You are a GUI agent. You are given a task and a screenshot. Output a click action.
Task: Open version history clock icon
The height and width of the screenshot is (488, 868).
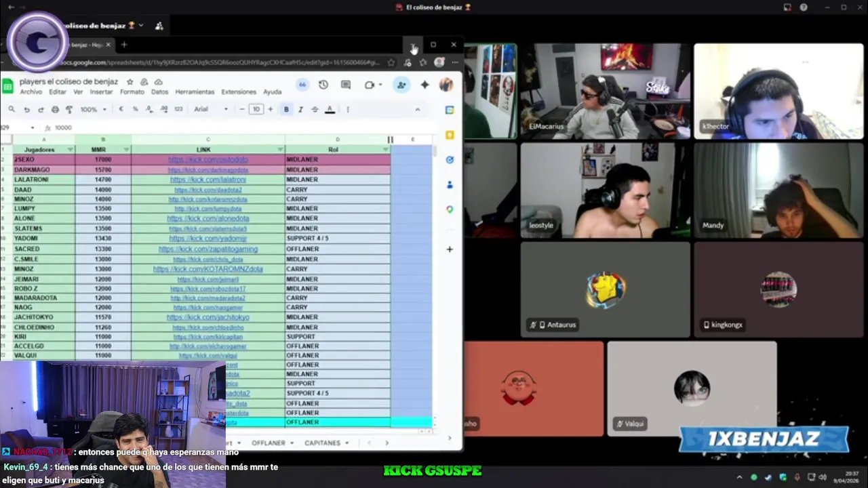323,85
